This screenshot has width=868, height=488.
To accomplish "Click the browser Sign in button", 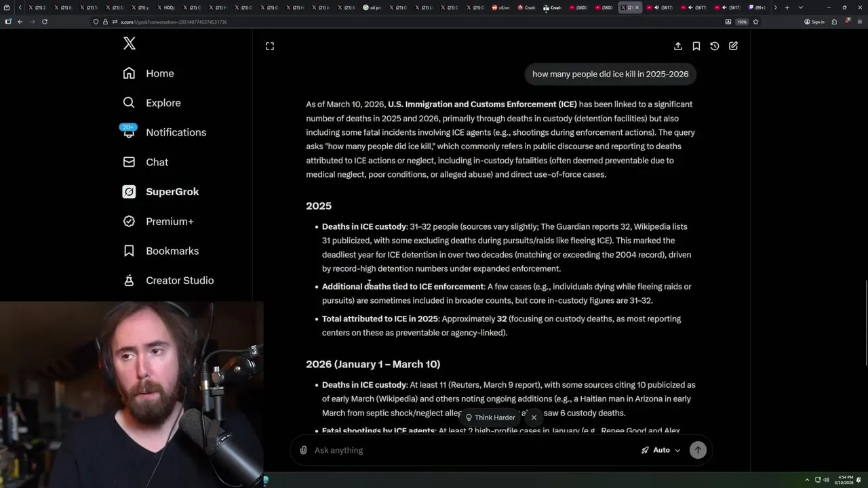I will click(x=814, y=22).
